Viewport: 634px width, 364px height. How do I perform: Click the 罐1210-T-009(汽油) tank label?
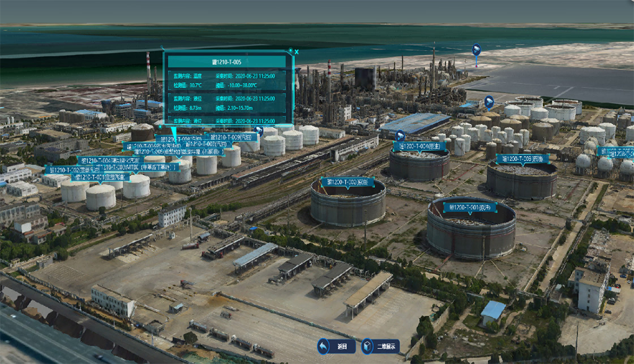click(x=232, y=137)
